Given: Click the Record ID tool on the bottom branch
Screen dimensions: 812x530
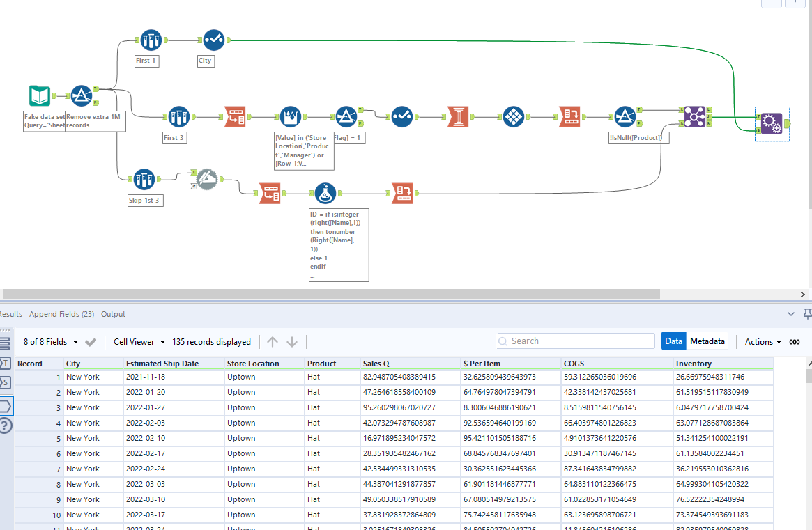Looking at the screenshot, I should [402, 194].
